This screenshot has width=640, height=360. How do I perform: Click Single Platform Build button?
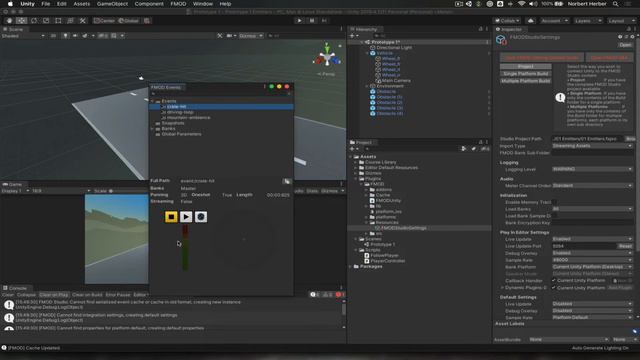point(526,73)
